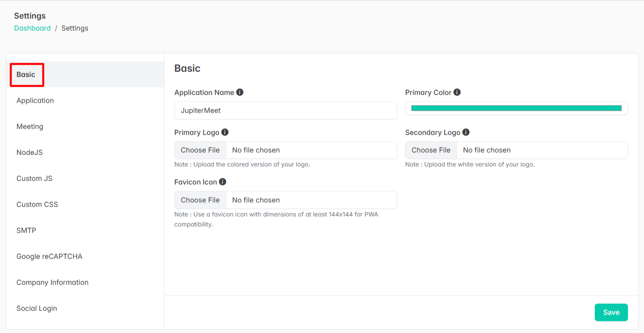This screenshot has height=333, width=644.
Task: Click info icon next to Favicon Icon
Action: click(x=223, y=182)
